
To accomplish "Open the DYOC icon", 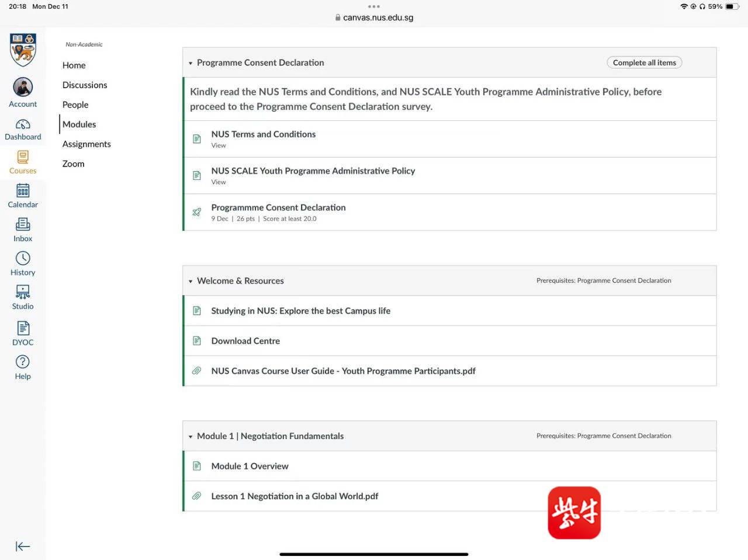I will pyautogui.click(x=23, y=328).
